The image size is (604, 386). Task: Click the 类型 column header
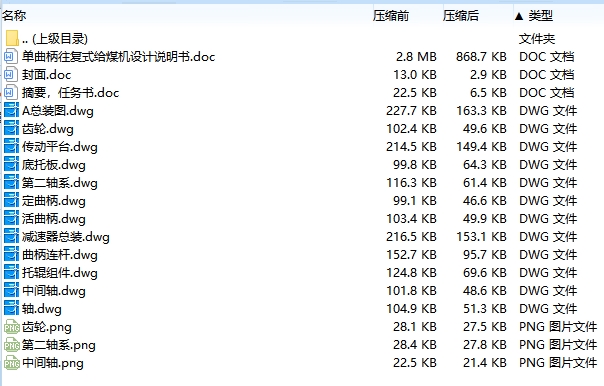click(541, 16)
